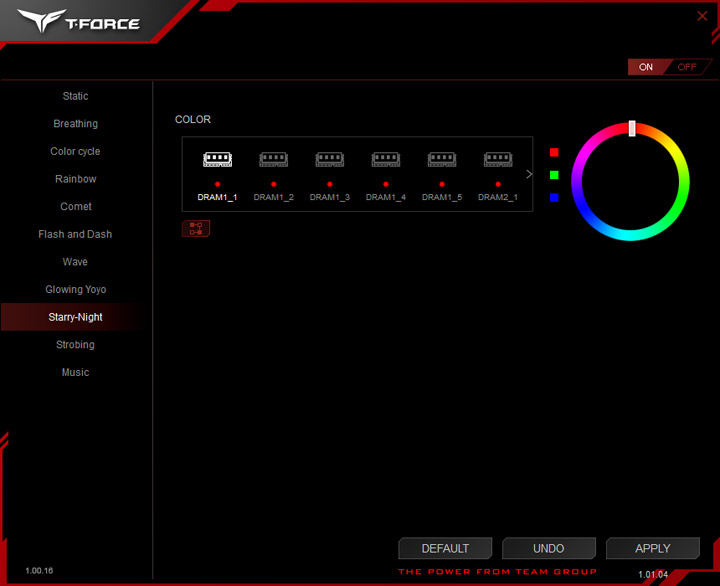Click the red color dot under DRAM1_2

click(274, 184)
